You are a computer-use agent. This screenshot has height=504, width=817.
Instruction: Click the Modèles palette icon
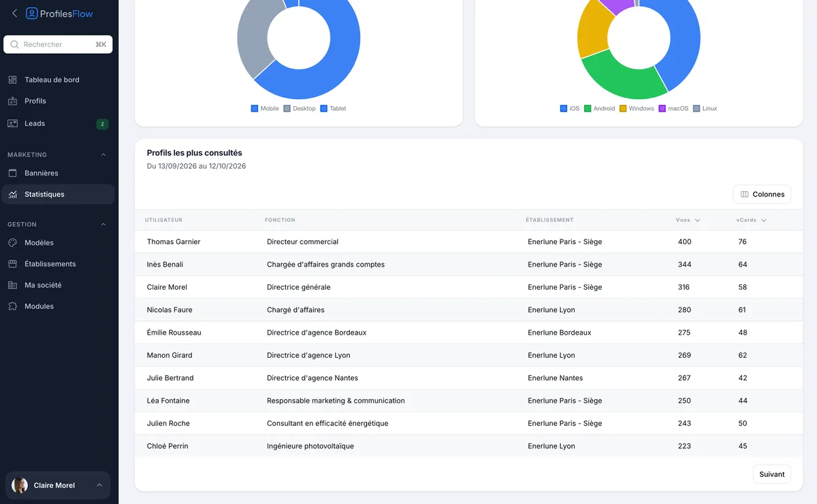(12, 243)
